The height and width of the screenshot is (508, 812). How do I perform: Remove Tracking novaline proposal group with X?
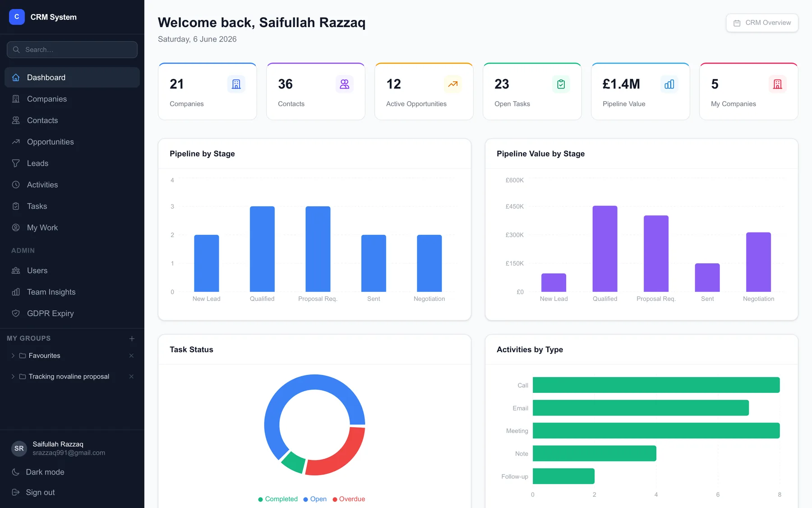[131, 377]
